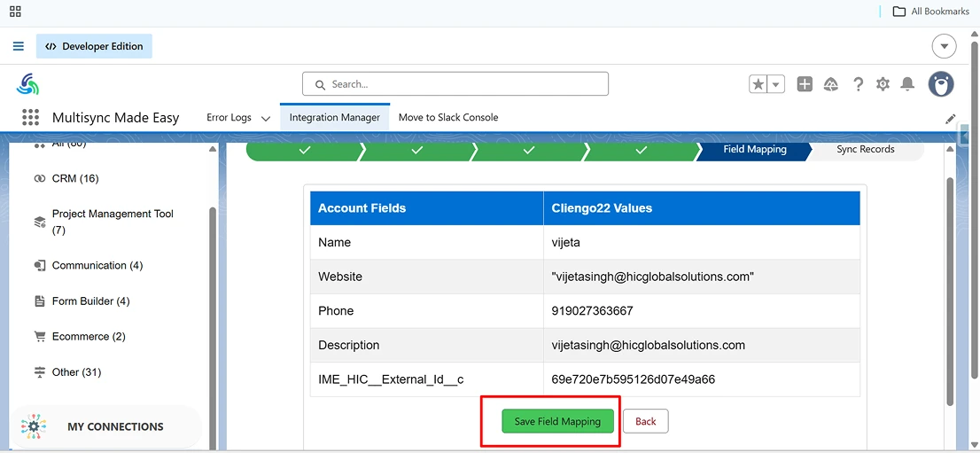Open the browser apps grid icon
Image resolution: width=980 pixels, height=453 pixels.
tap(15, 12)
